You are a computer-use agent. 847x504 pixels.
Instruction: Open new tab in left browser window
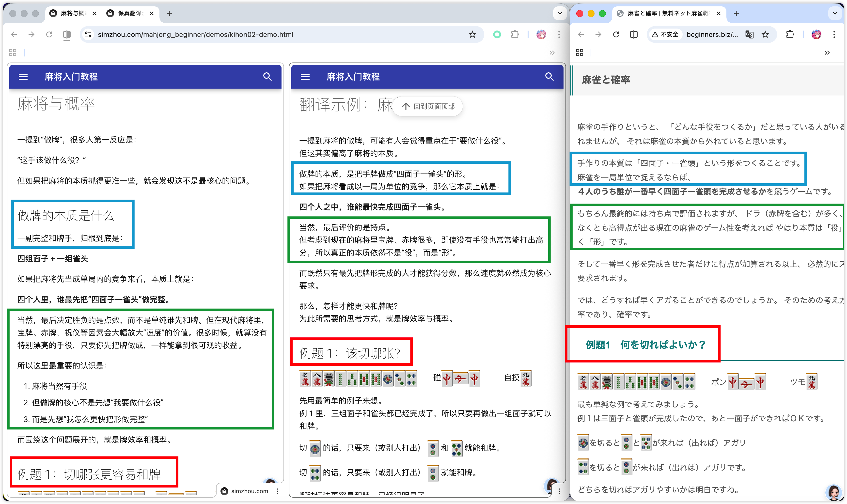[169, 13]
